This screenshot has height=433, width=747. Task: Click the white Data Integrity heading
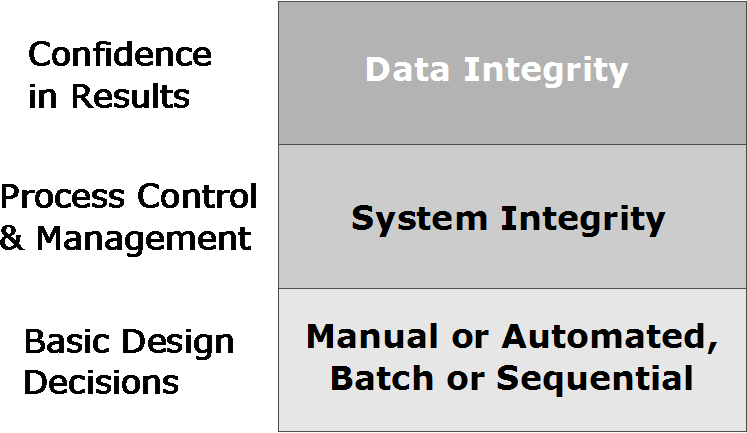(497, 70)
